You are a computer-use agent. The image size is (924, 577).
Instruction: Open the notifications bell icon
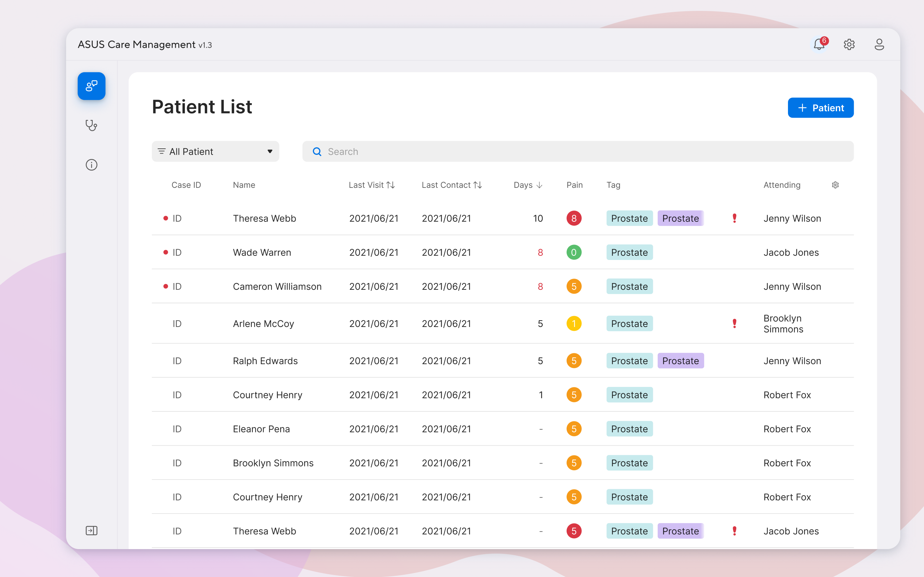(819, 45)
